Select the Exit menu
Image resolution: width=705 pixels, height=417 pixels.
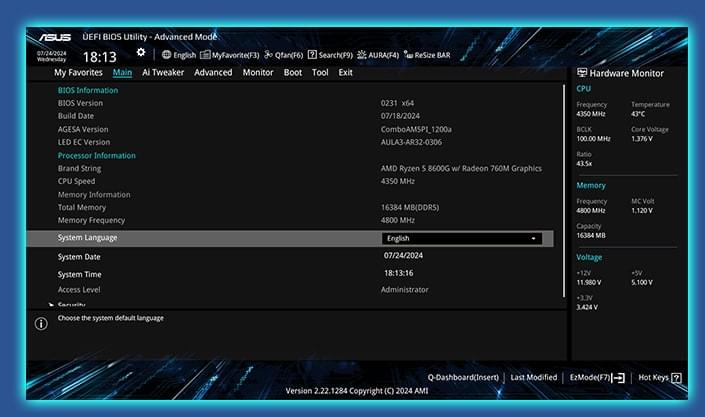[x=345, y=72]
